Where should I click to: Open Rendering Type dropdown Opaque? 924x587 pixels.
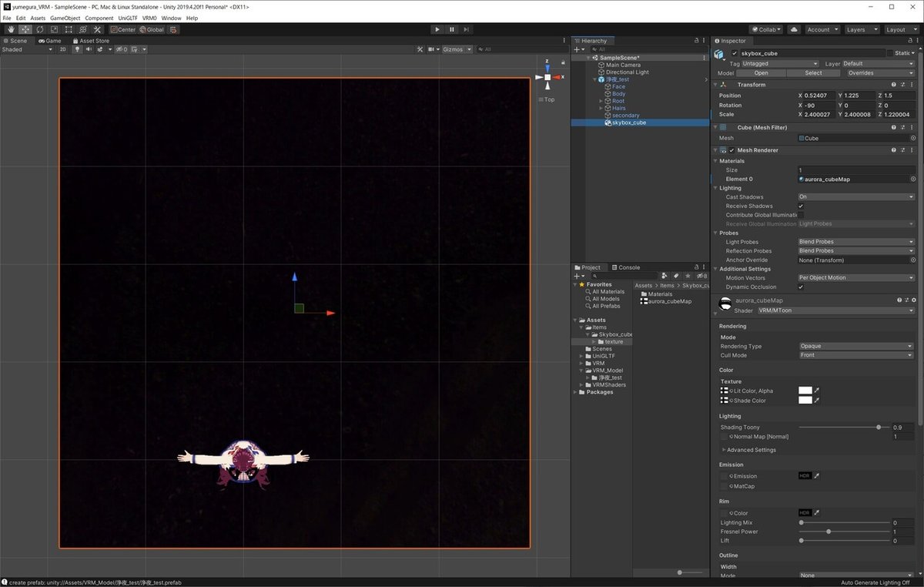coord(856,346)
